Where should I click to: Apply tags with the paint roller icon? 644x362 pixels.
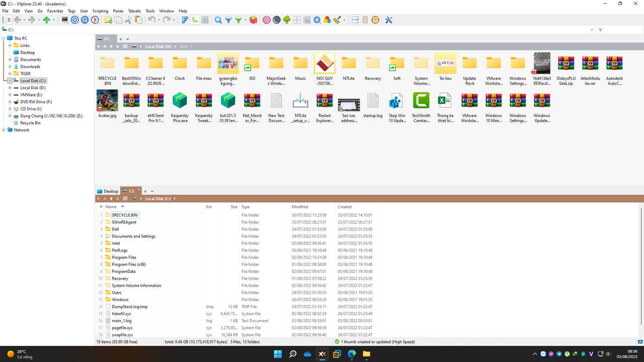[337, 20]
